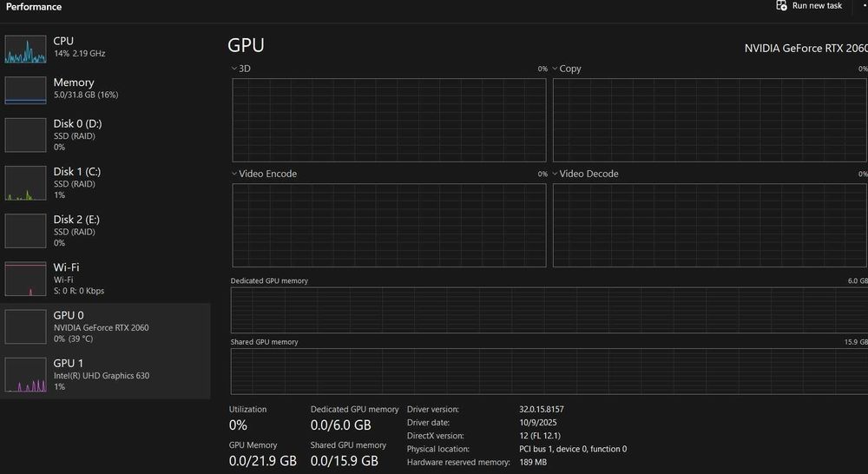868x474 pixels.
Task: Select Disk 1 (C:) in sidebar
Action: click(105, 182)
